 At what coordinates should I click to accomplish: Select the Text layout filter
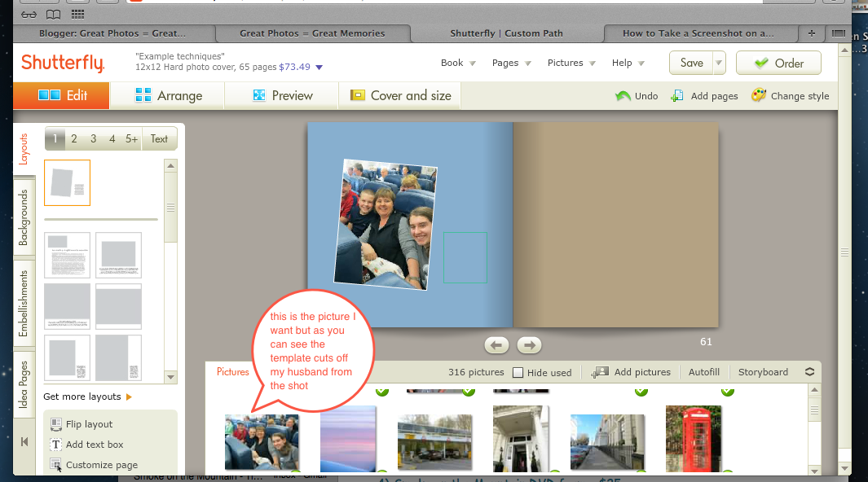click(160, 138)
